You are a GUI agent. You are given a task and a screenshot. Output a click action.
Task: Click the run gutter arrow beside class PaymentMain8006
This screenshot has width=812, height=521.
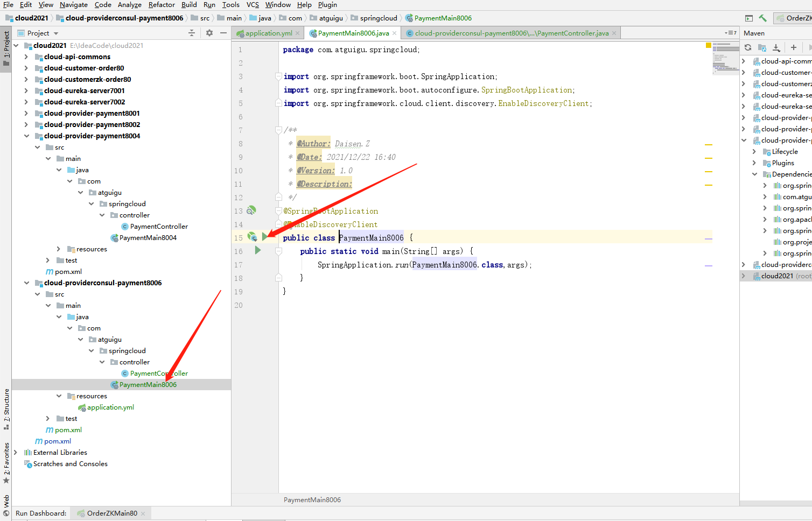[264, 236]
